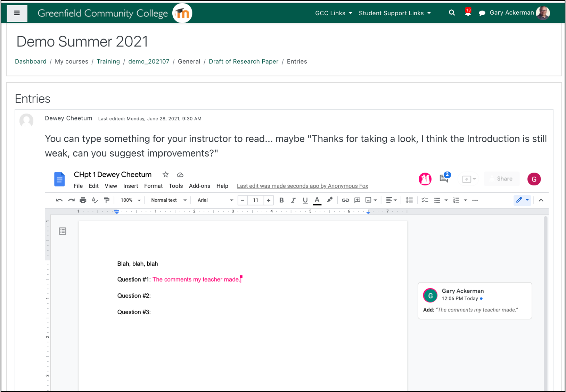Click the Add comment icon

357,200
